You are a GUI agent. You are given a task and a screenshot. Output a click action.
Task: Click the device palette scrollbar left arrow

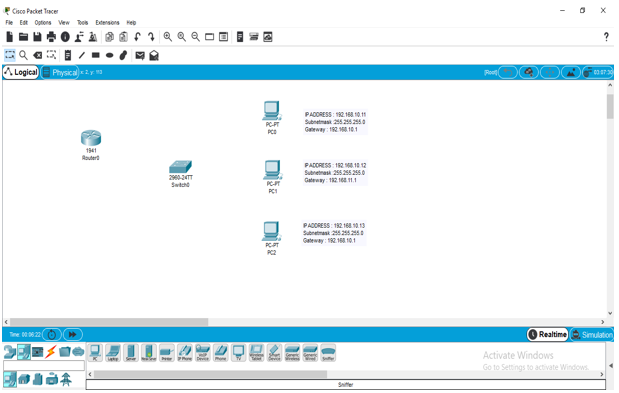tap(90, 374)
